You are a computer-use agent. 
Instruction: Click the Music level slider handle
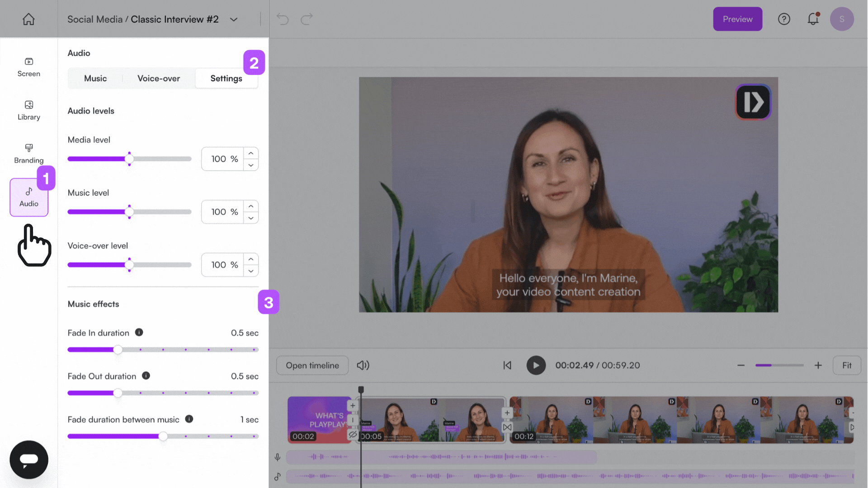[x=129, y=211]
